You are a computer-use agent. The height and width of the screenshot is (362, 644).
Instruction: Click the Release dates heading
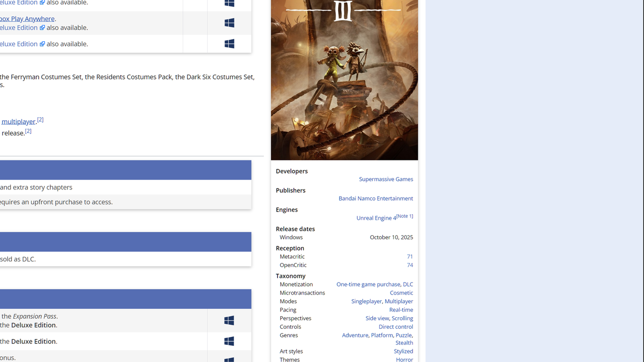pyautogui.click(x=295, y=229)
